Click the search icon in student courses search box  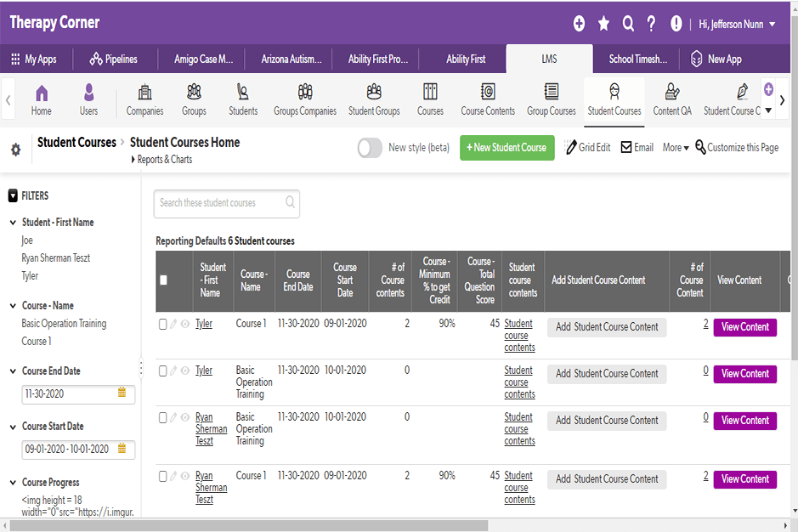[290, 202]
